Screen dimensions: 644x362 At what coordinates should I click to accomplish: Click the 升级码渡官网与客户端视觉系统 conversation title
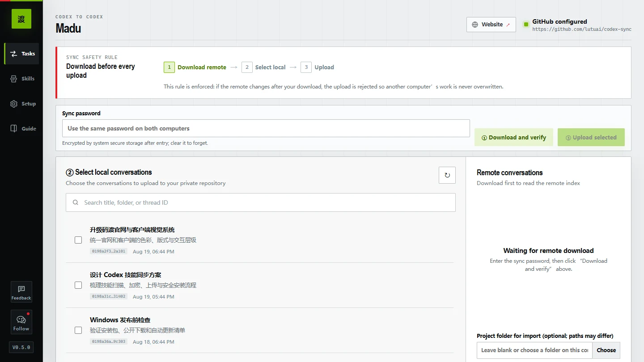[132, 230]
